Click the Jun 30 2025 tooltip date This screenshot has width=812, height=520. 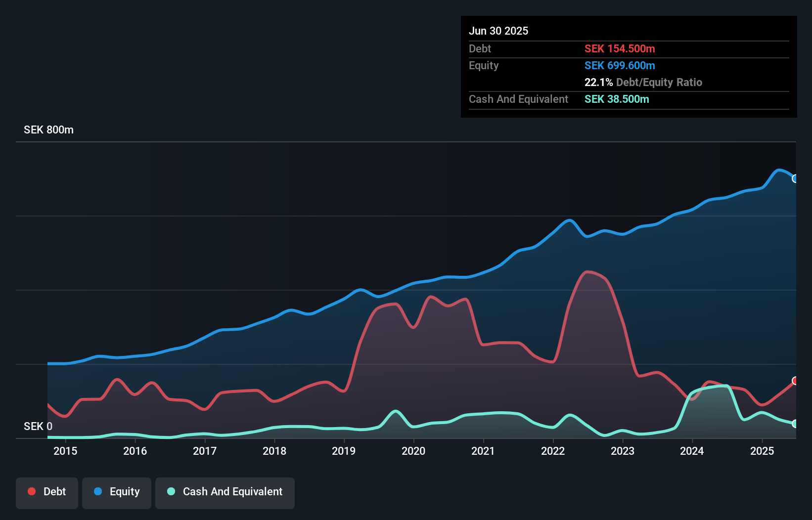(x=498, y=31)
